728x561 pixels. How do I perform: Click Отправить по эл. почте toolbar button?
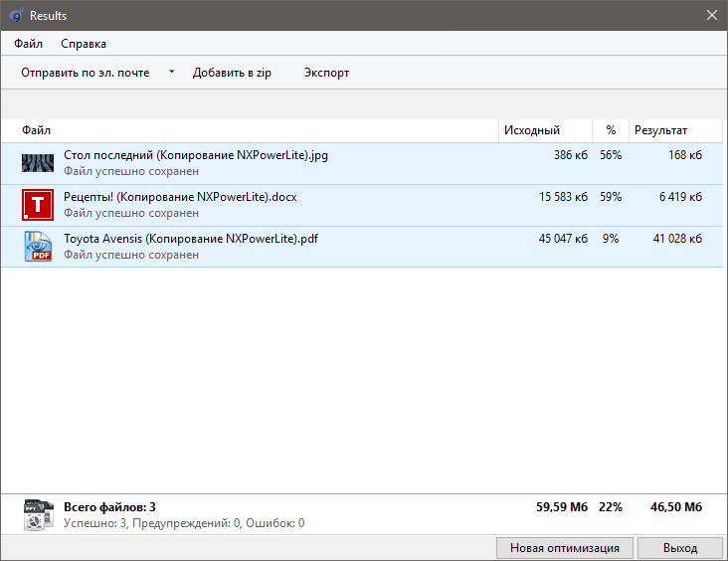point(86,73)
